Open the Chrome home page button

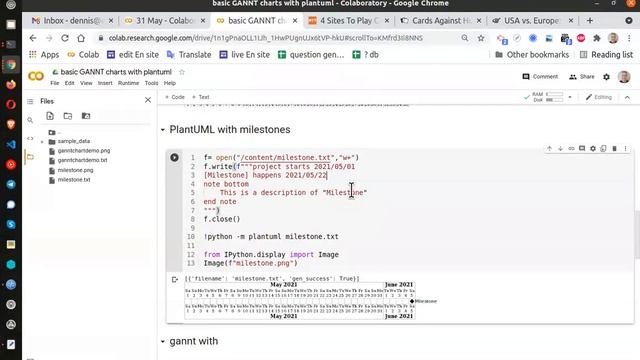(x=81, y=38)
